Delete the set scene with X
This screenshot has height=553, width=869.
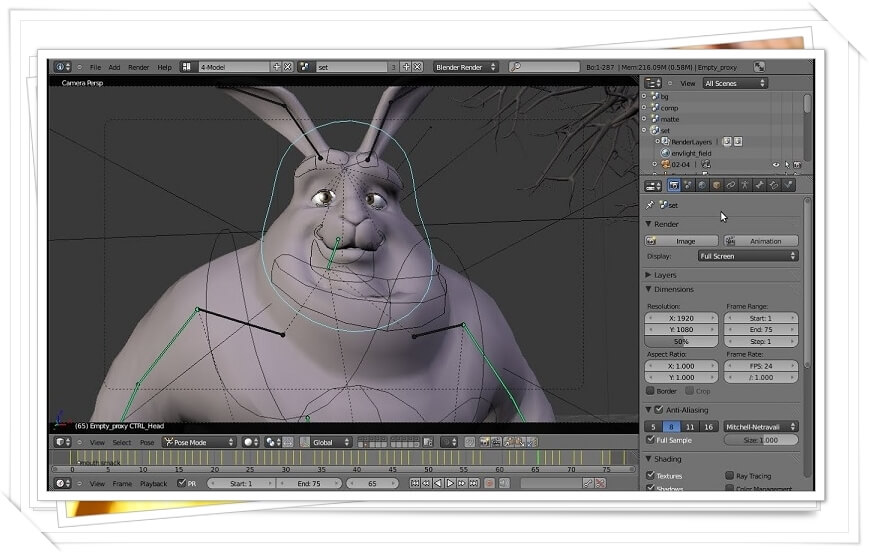coord(417,67)
